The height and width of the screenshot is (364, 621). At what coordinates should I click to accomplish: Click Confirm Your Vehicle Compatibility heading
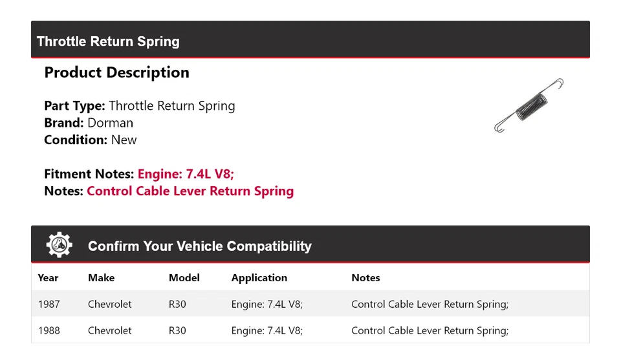(199, 246)
